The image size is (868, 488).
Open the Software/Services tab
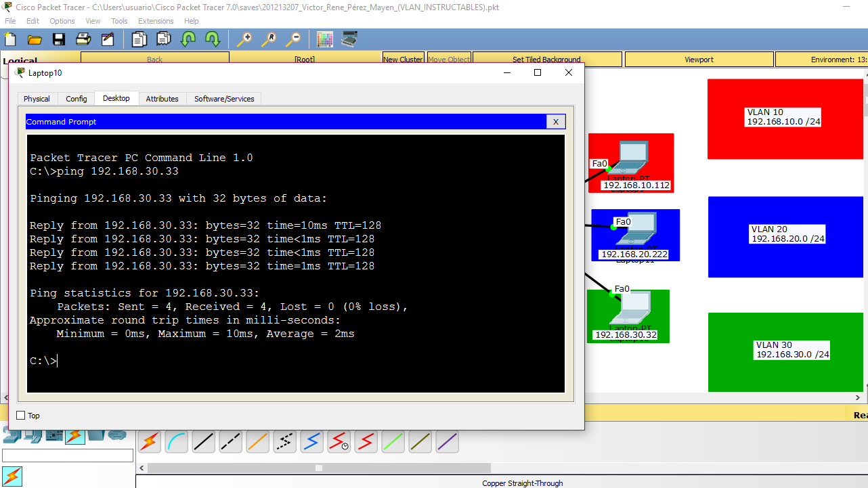coord(224,99)
